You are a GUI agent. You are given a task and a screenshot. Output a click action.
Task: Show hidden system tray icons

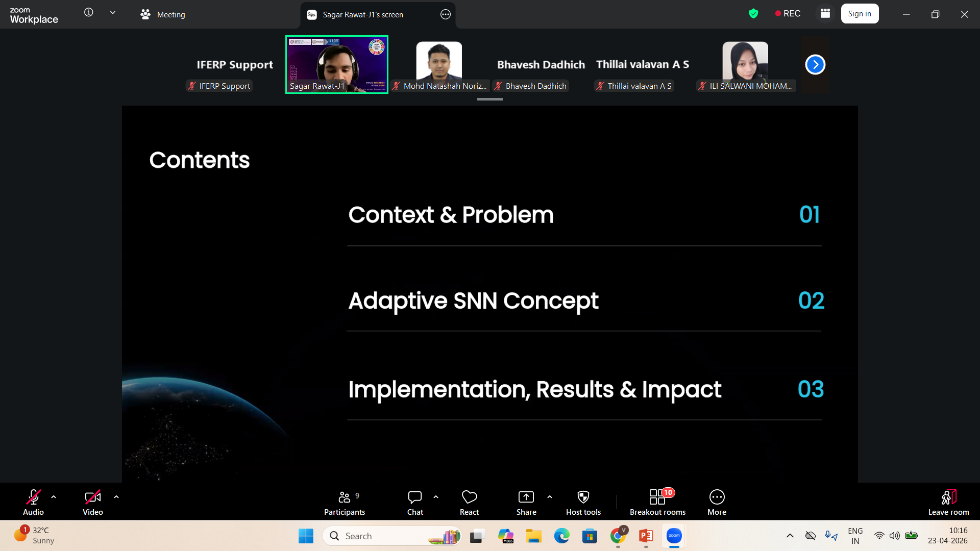point(790,536)
